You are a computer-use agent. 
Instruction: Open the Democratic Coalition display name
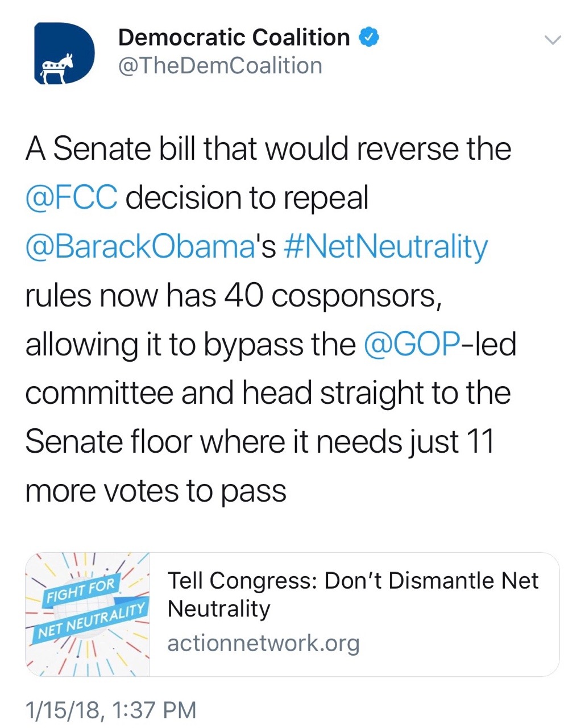[x=234, y=38]
